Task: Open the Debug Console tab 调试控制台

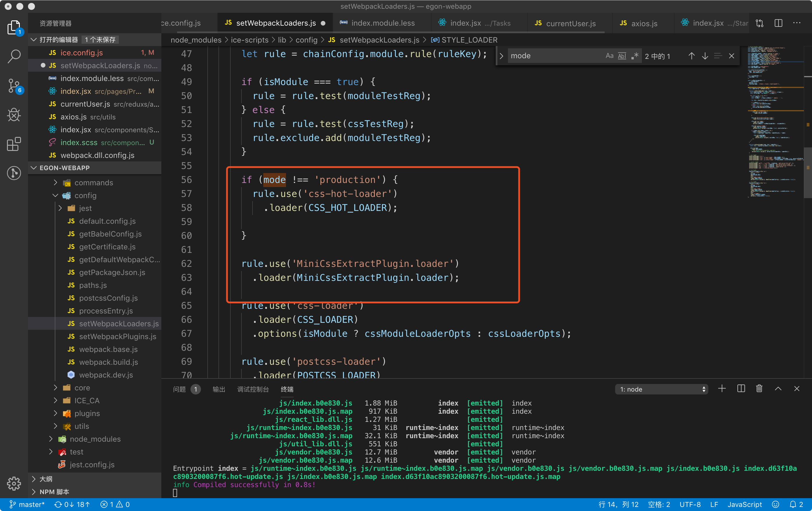Action: coord(253,389)
